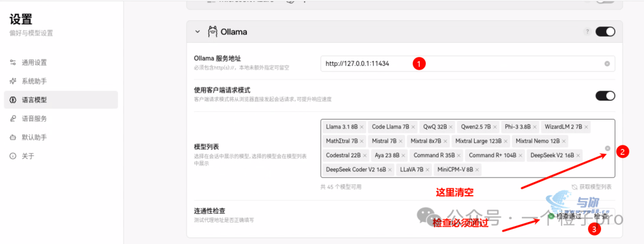
Task: Remove the Command R 35B model tag
Action: pyautogui.click(x=459, y=155)
